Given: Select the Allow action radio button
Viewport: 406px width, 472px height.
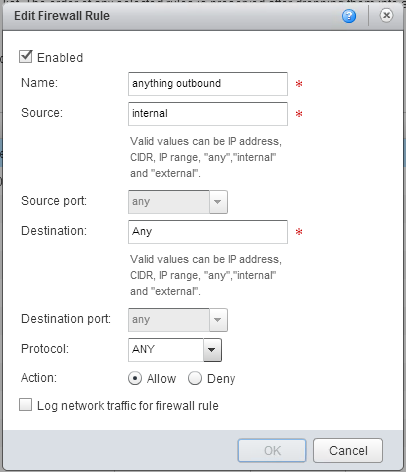Looking at the screenshot, I should 135,378.
